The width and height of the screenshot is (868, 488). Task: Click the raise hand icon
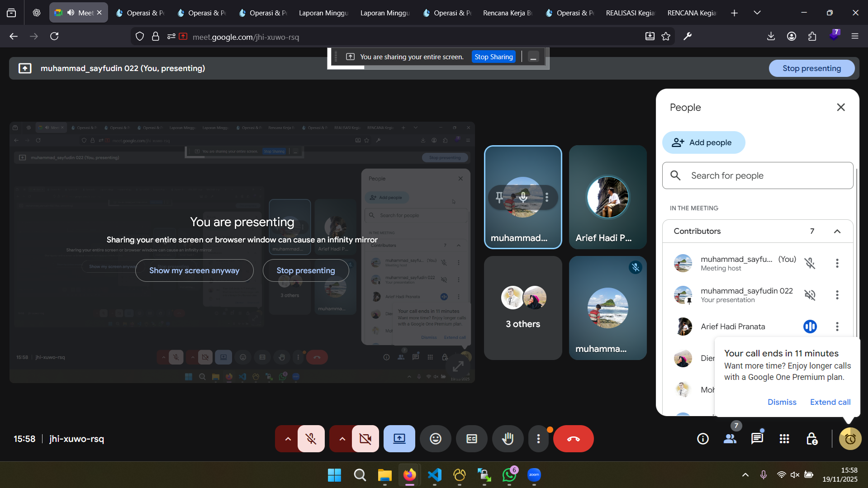508,439
